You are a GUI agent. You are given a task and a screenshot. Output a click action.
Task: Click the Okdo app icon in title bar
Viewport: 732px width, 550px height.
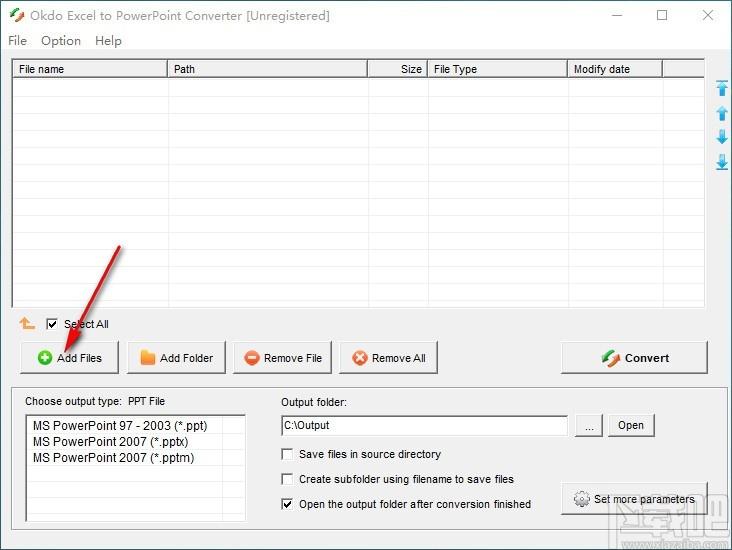[x=17, y=15]
